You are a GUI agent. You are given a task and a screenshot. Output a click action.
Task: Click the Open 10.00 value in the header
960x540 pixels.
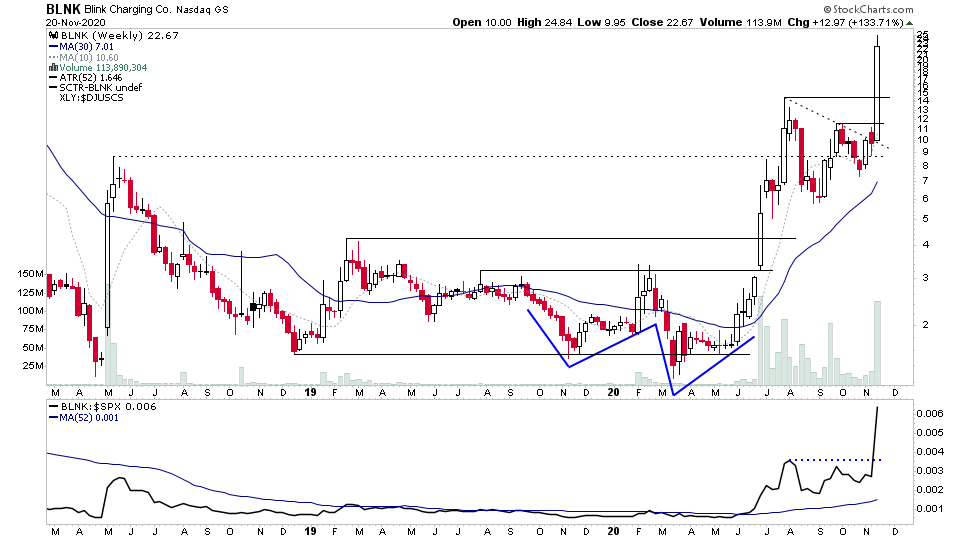coord(482,22)
